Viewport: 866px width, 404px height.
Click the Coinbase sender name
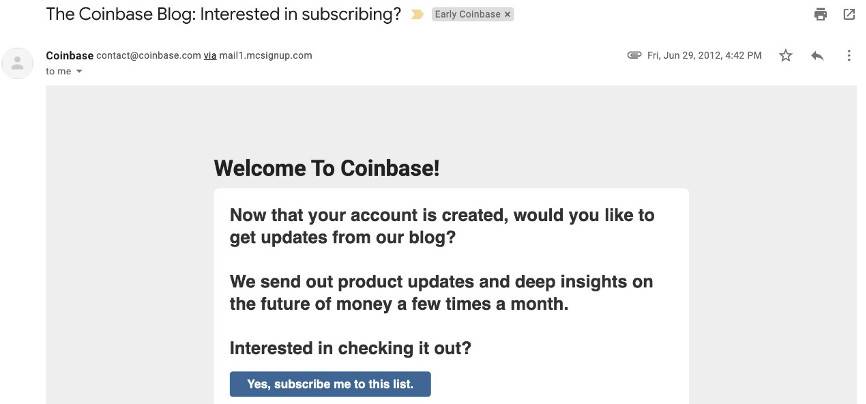click(x=69, y=55)
